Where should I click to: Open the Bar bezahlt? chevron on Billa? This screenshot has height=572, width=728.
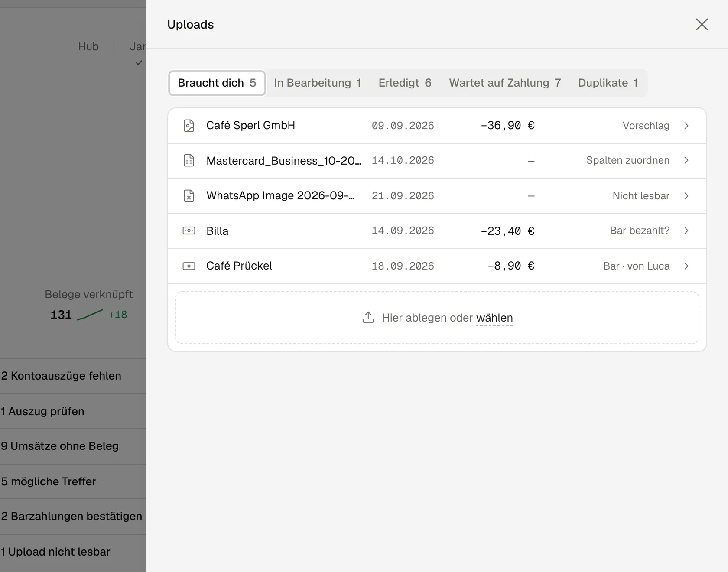686,231
